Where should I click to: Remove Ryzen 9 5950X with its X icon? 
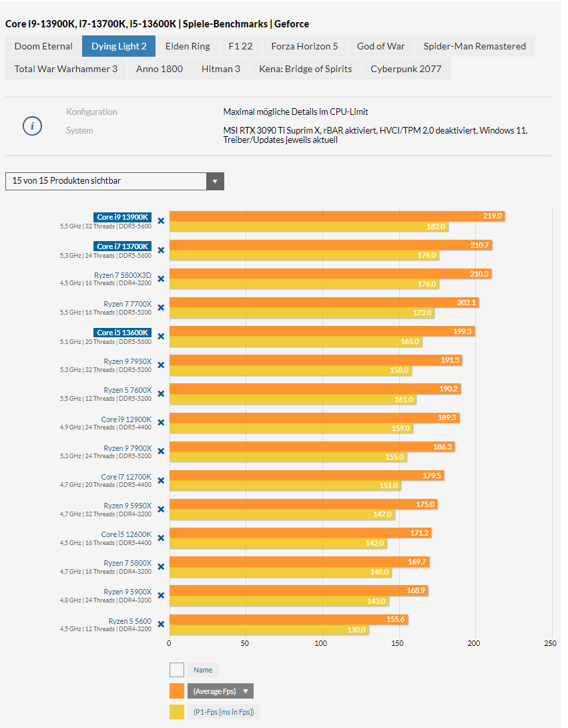click(x=161, y=510)
